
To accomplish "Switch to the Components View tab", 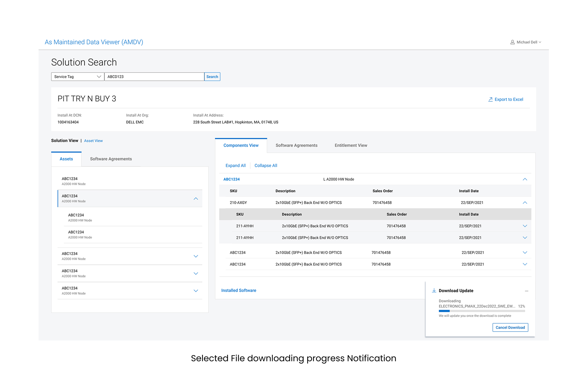I will point(241,145).
